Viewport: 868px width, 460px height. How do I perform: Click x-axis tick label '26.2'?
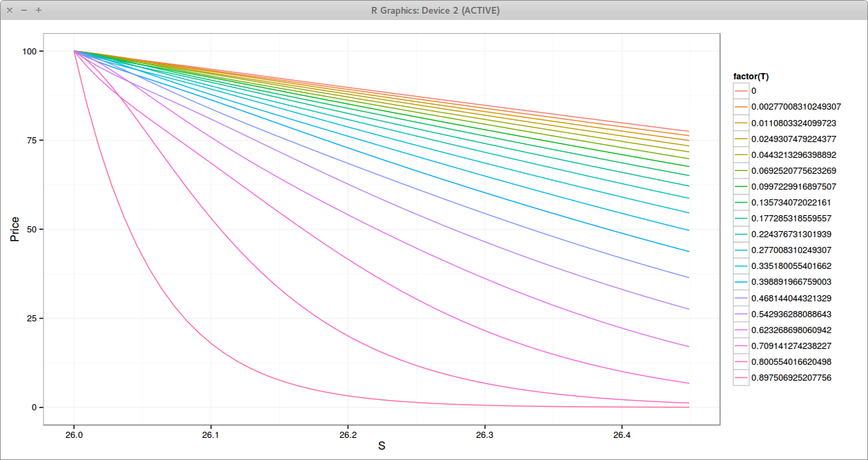pyautogui.click(x=348, y=435)
